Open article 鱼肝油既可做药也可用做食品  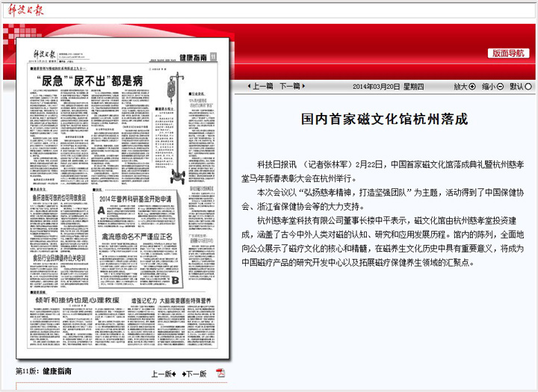(59, 198)
